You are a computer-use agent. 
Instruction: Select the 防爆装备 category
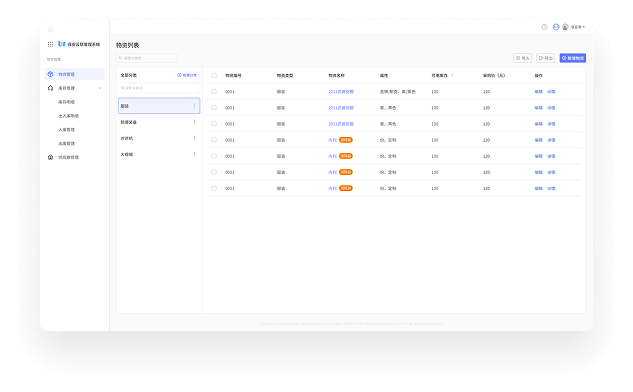tap(159, 122)
